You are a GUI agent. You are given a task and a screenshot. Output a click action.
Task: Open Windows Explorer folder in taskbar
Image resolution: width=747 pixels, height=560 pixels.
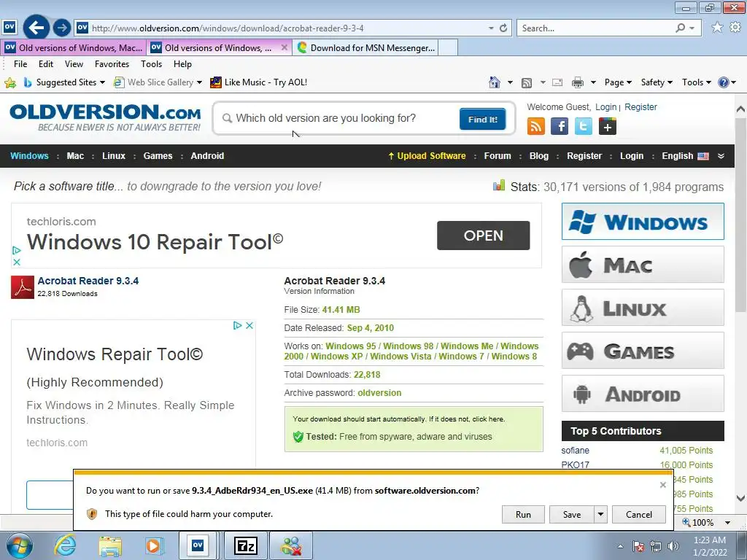[x=110, y=545]
